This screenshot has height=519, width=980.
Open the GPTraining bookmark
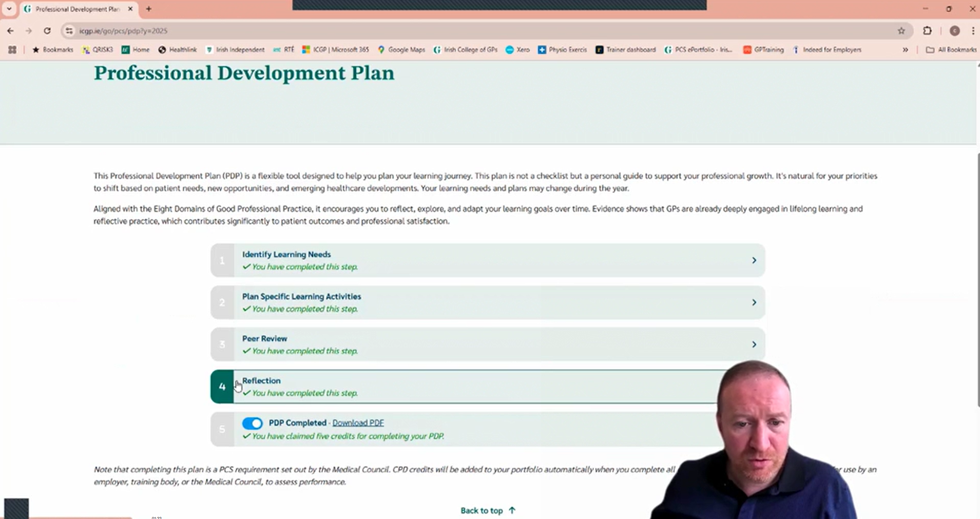pos(763,49)
